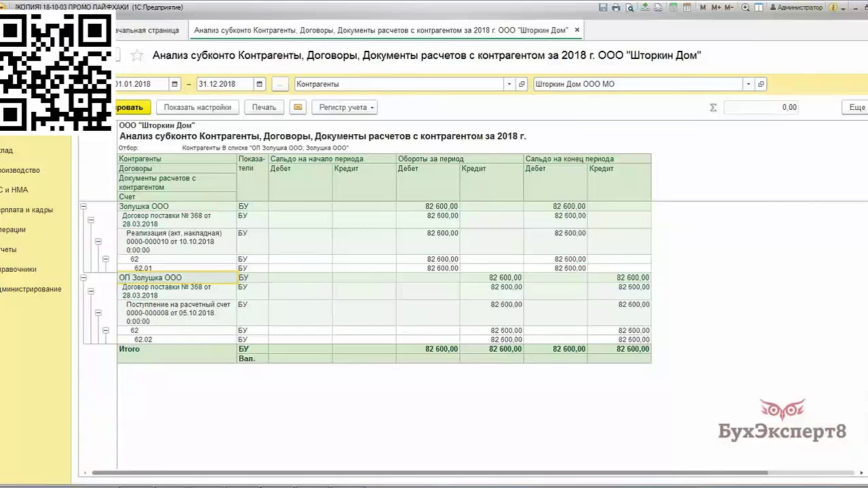Open the Print preview magnifier icon
The height and width of the screenshot is (488, 868).
(x=630, y=7)
